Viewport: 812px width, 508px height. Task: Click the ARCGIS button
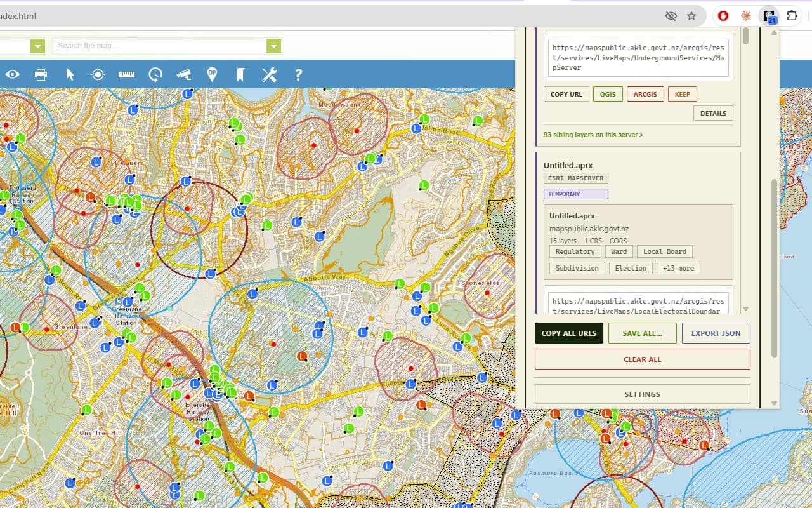coord(645,94)
